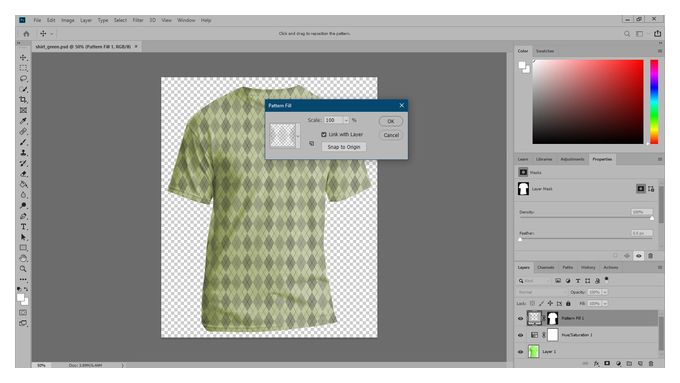Viewport: 680px width, 383px height.
Task: Select the Healing Brush tool
Action: pos(23,131)
